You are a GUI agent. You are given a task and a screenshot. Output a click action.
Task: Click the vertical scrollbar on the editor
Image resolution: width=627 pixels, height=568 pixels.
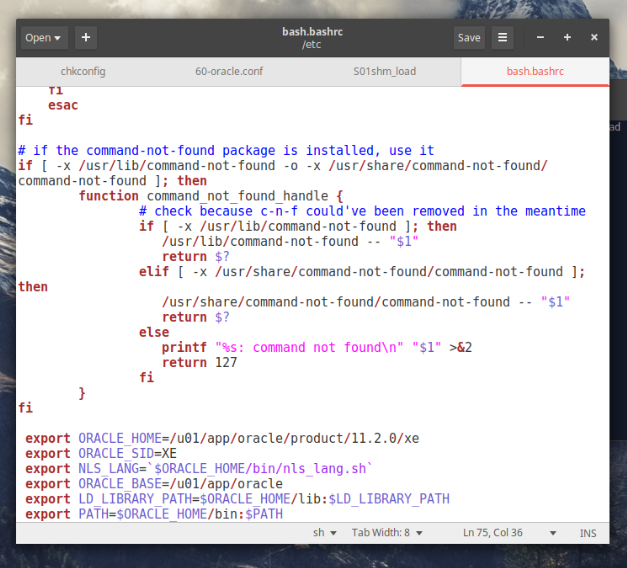click(605, 300)
